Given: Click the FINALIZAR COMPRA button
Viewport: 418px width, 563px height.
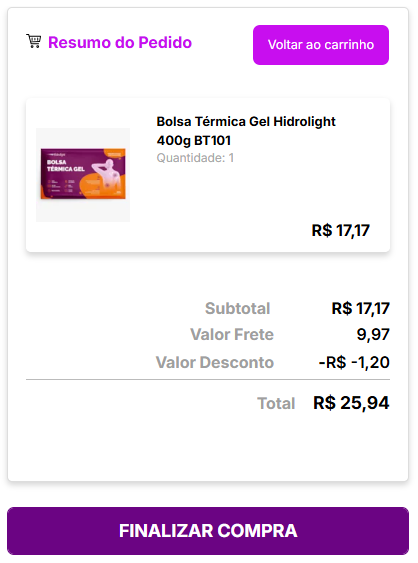Looking at the screenshot, I should tap(208, 531).
